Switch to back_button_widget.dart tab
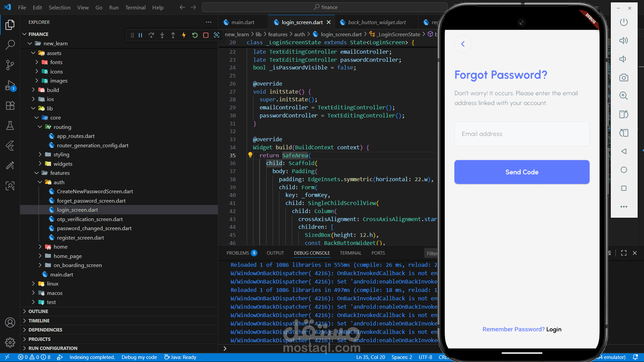This screenshot has height=362, width=644. click(377, 22)
